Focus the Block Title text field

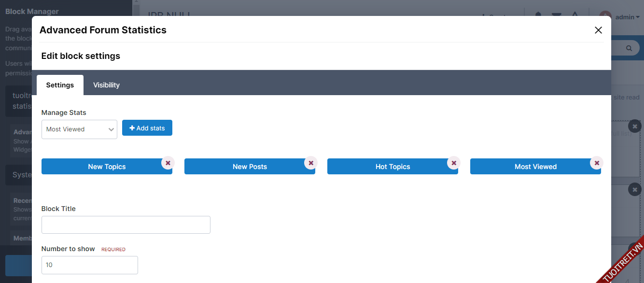point(126,225)
